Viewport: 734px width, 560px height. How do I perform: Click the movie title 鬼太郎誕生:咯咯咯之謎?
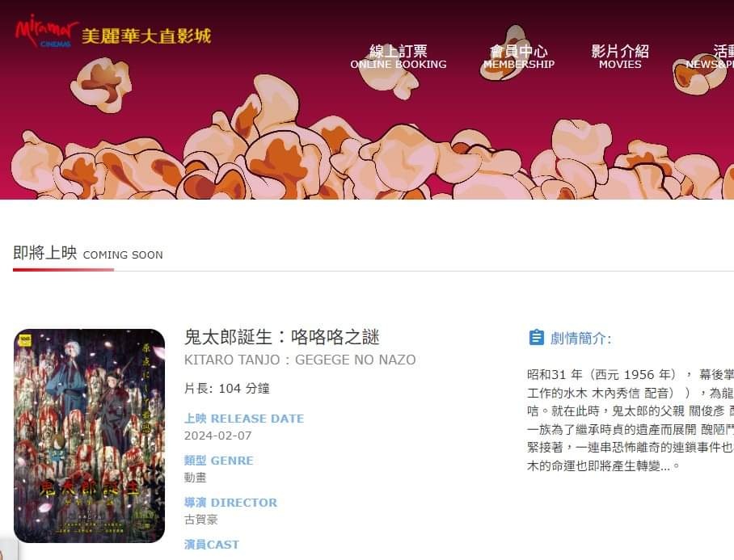click(282, 337)
